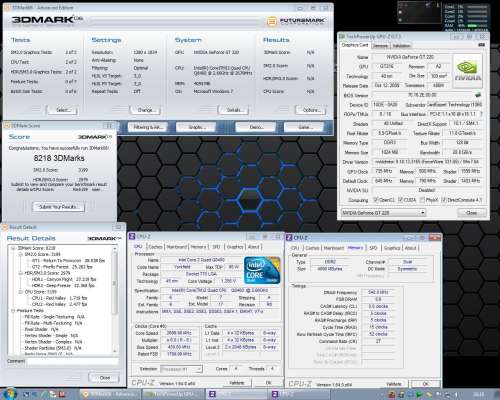
Task: Open Mainboard tab in CPU-Z window showing processor
Action: [x=177, y=247]
